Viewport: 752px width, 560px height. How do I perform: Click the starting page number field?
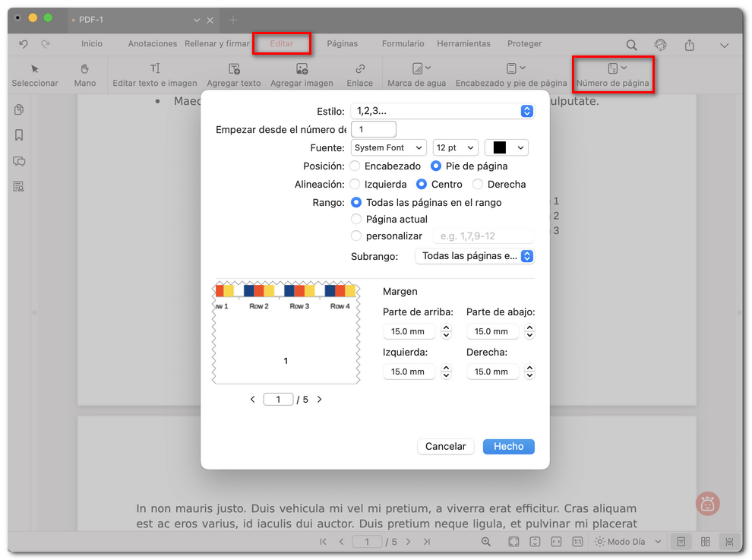(x=373, y=129)
